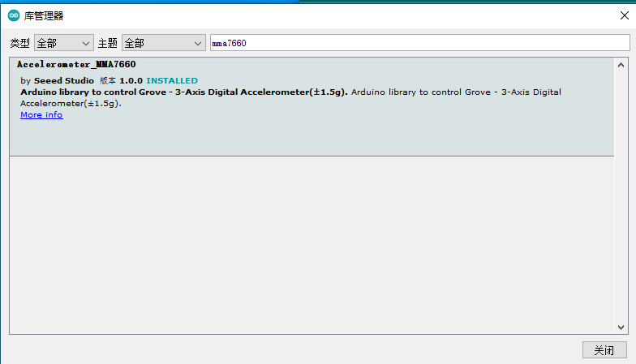Click the version 1.0.0 text
636x364 pixels.
131,81
